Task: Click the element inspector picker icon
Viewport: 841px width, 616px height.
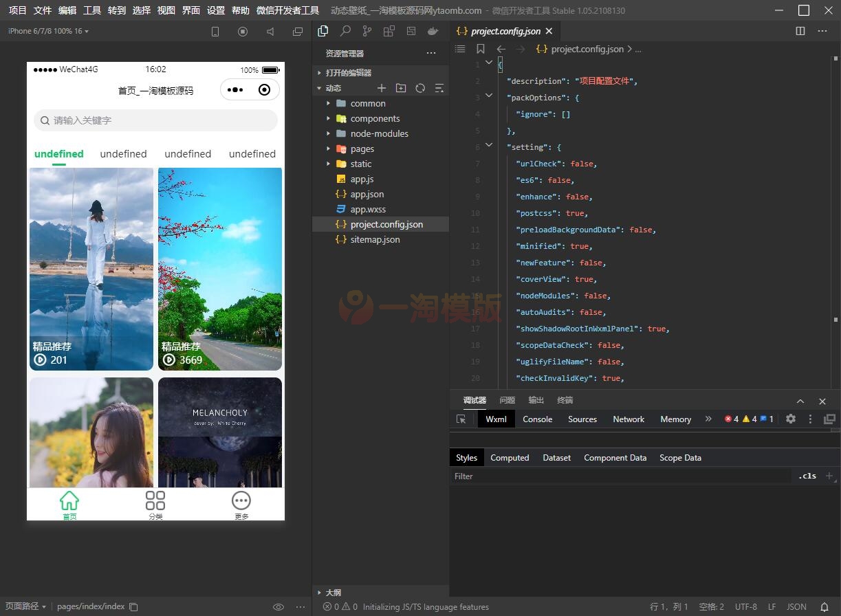Action: click(461, 419)
